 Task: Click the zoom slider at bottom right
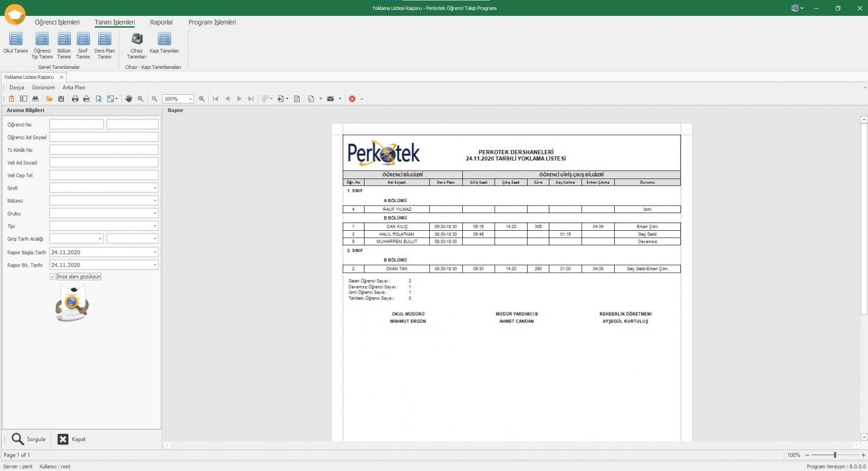point(834,455)
